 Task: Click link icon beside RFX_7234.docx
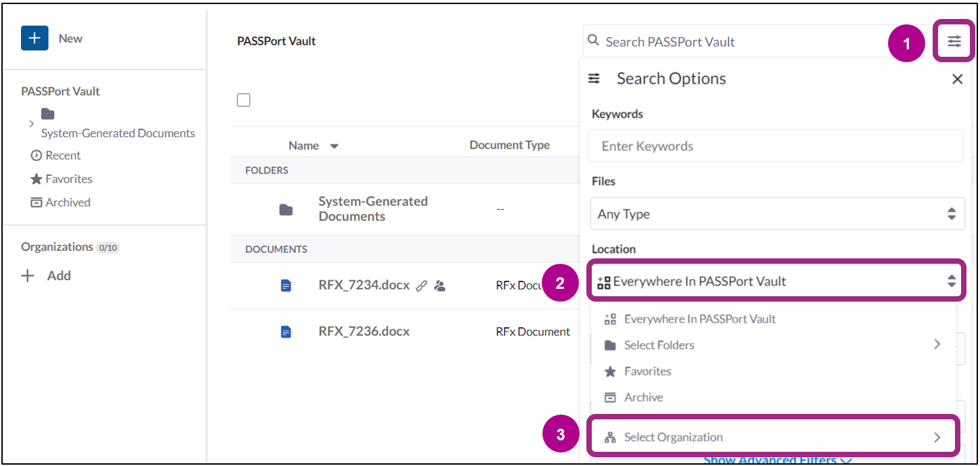pos(421,286)
